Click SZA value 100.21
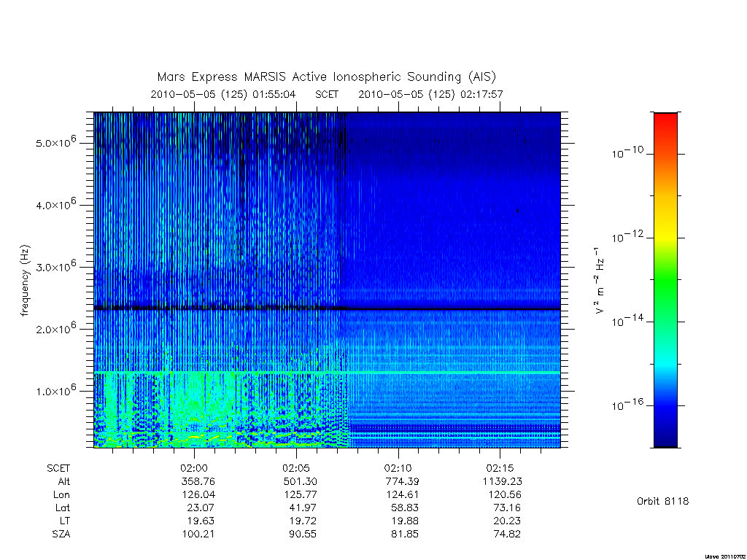This screenshot has height=560, width=747. coord(198,534)
